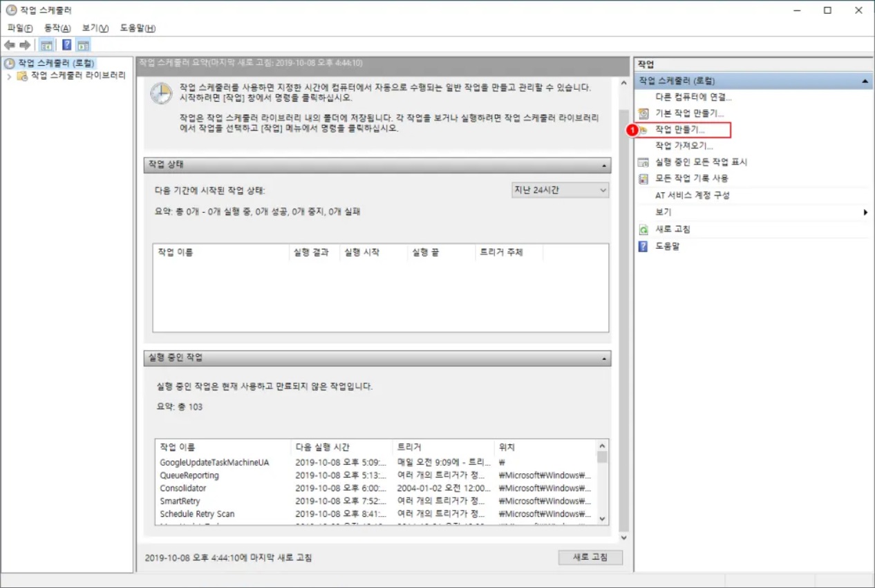Screen dimensions: 875x588
Task: Click the 모든 작업 기록 사용 icon
Action: coord(643,179)
